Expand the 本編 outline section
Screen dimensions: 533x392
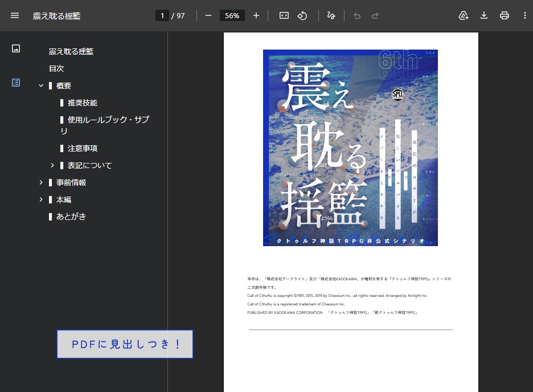click(41, 199)
